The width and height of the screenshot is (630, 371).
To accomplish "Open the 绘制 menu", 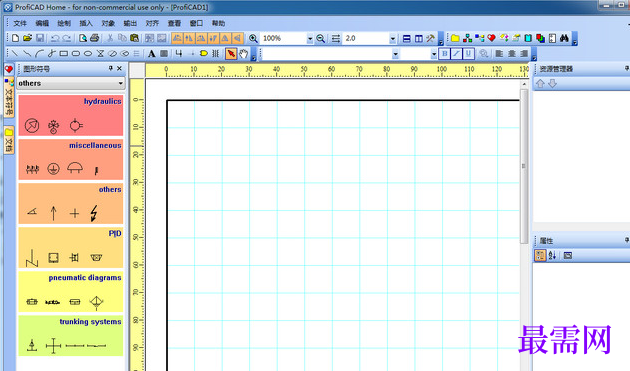I will 64,23.
